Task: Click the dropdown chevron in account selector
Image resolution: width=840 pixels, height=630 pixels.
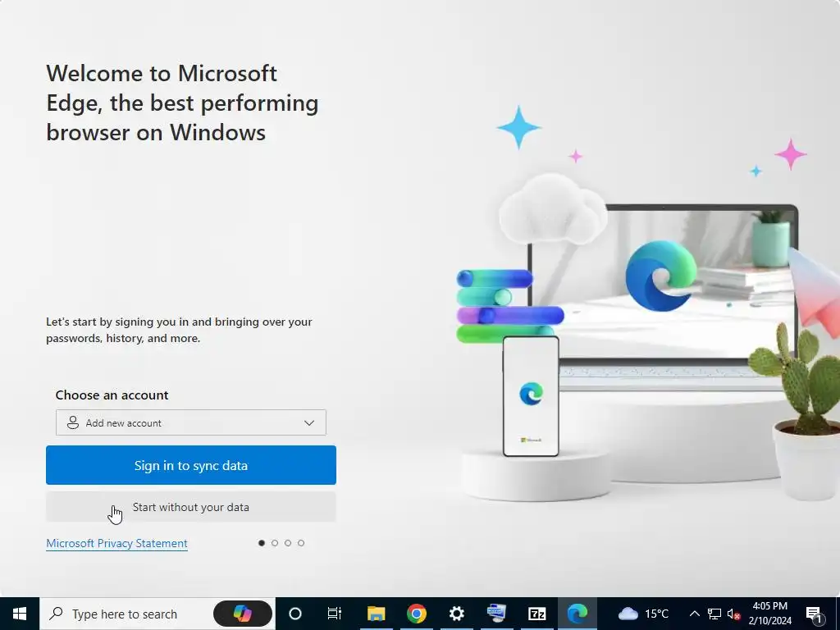Action: pyautogui.click(x=309, y=422)
